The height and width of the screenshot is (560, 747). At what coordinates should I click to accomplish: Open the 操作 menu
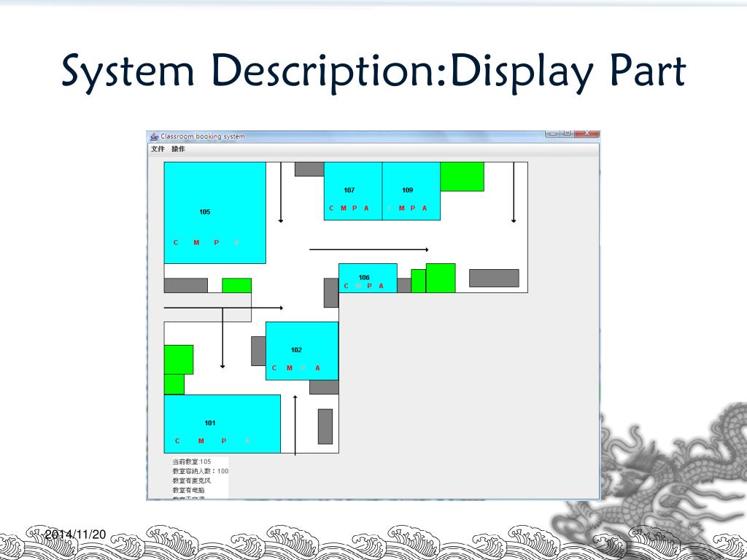click(178, 149)
